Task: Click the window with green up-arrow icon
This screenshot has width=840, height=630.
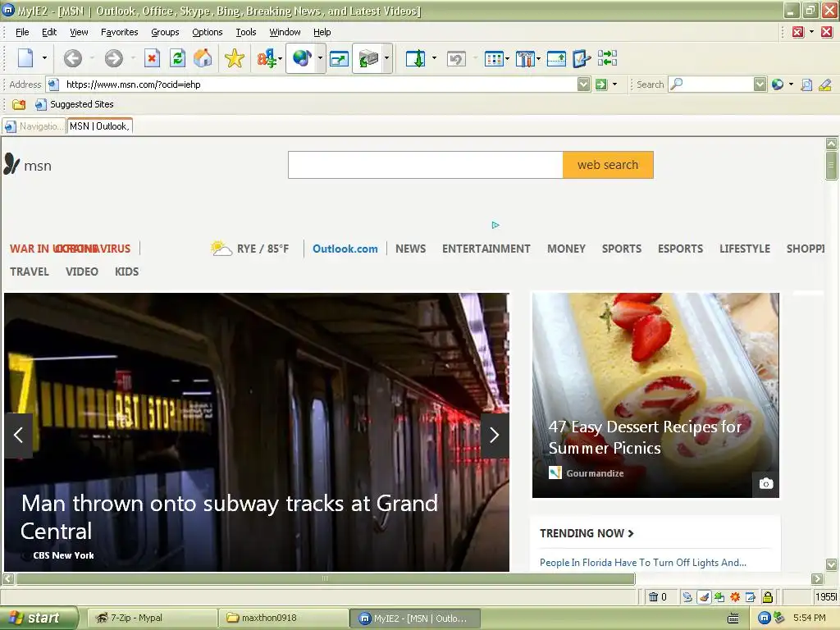Action: click(556, 58)
